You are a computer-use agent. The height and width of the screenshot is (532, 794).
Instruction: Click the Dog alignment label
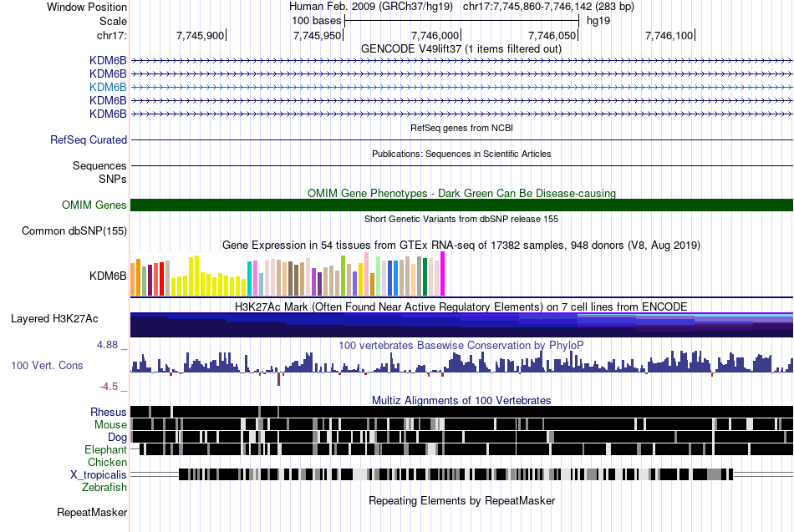click(x=118, y=438)
